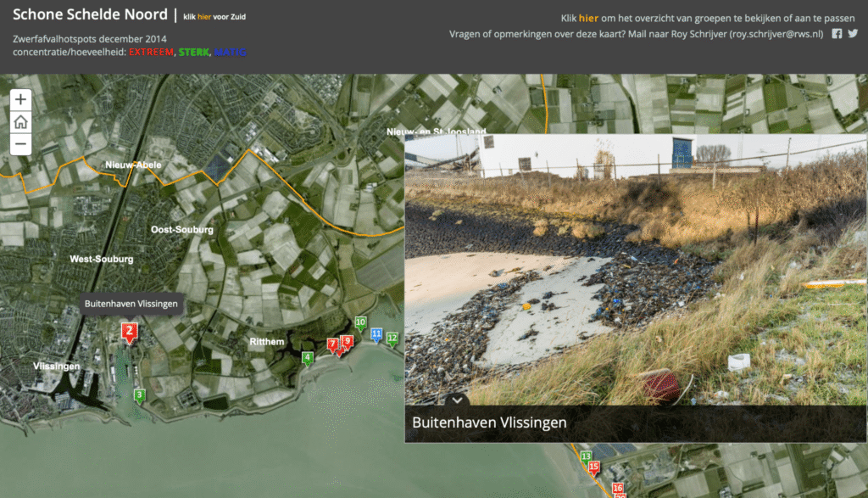Open 'hier' link for groups overview
Screen dimensions: 868x498
(588, 18)
